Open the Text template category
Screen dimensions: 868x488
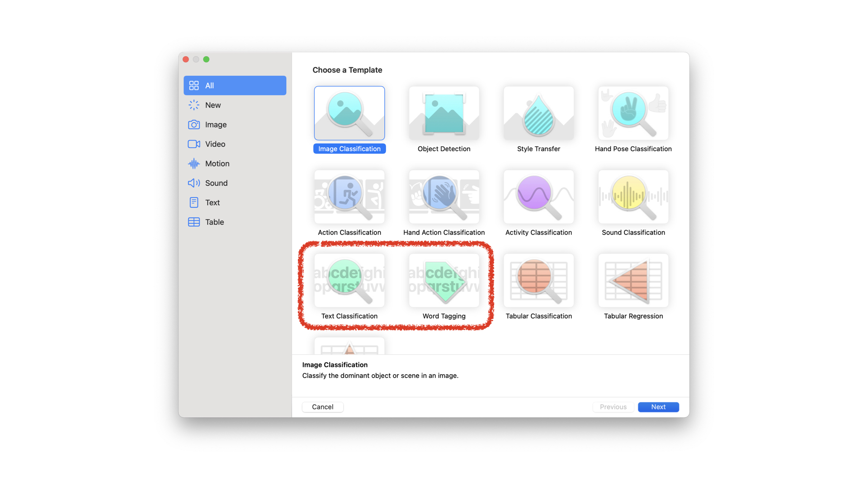[235, 202]
